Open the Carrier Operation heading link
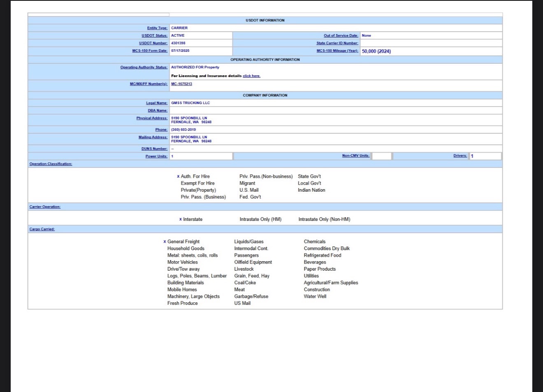543x392 pixels. 45,207
